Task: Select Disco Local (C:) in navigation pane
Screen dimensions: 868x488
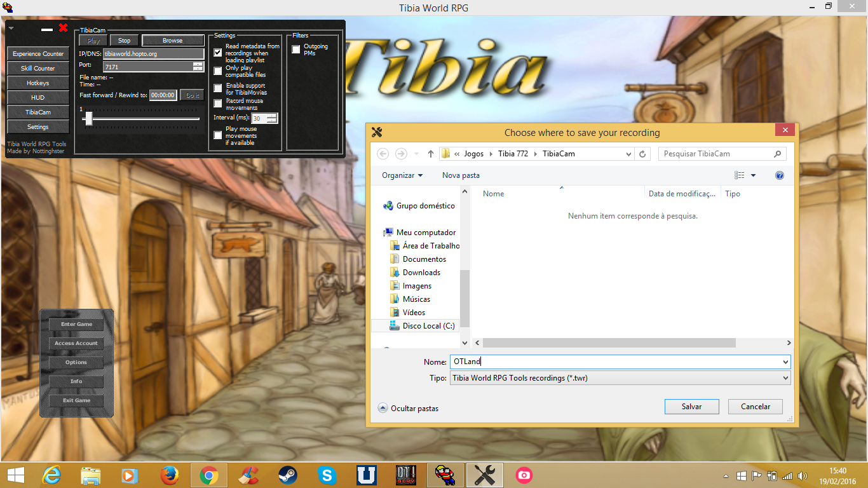Action: coord(421,326)
